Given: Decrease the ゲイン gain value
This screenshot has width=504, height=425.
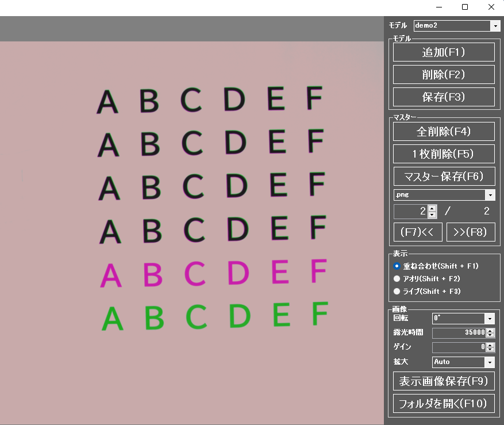Looking at the screenshot, I should pos(490,350).
